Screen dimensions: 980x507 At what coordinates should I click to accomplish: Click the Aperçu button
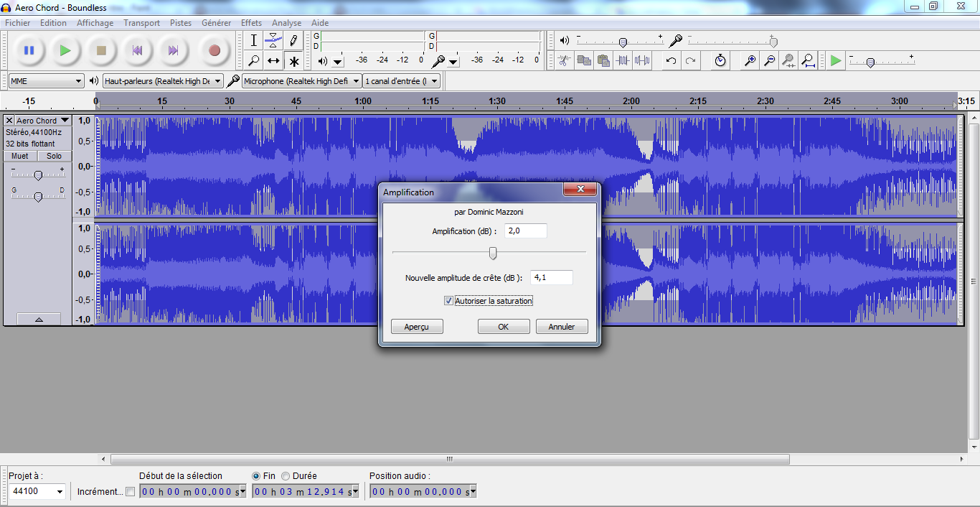pyautogui.click(x=417, y=326)
